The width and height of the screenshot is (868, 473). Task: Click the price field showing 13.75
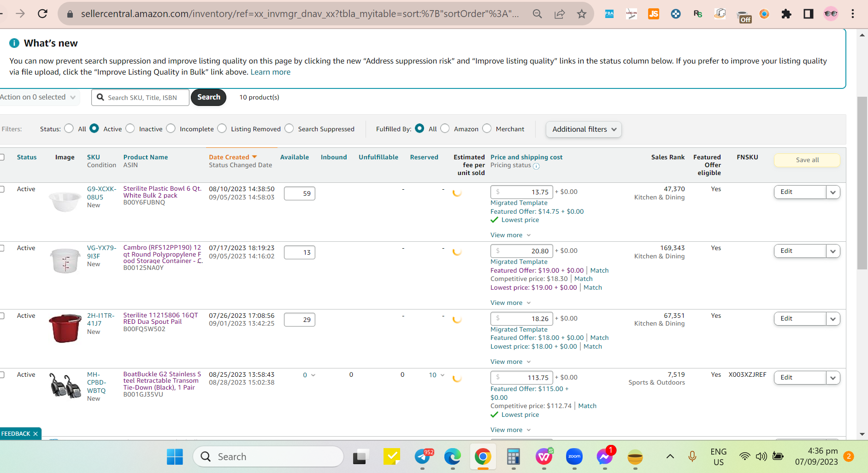(521, 192)
